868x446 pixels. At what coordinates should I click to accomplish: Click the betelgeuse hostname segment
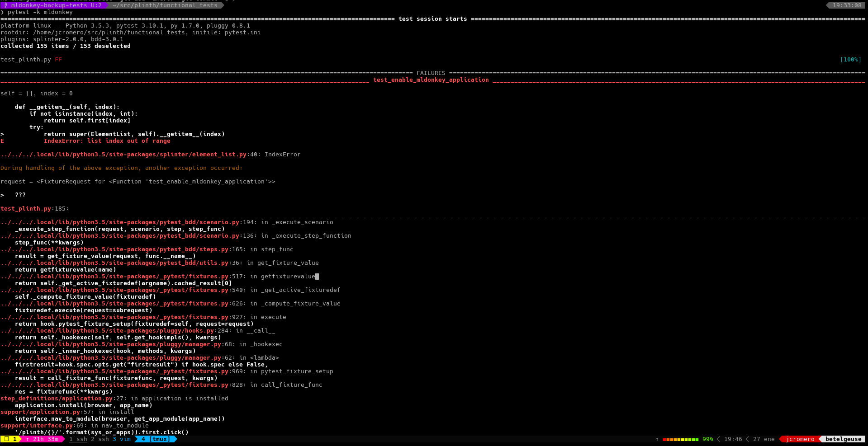pos(843,439)
